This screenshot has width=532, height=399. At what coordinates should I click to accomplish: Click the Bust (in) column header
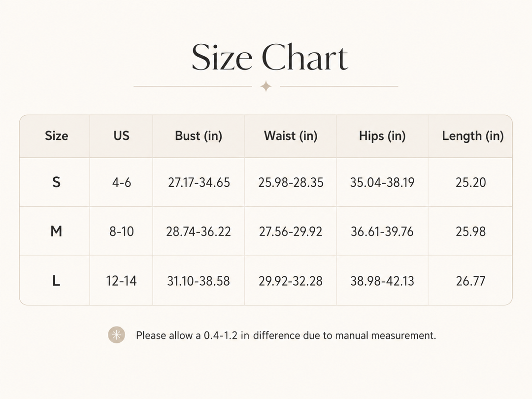click(x=199, y=136)
